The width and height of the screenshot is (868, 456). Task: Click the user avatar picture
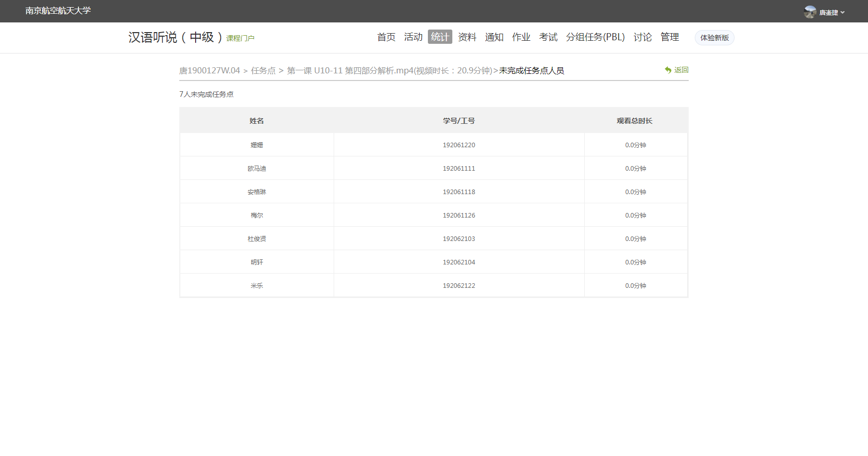point(810,12)
